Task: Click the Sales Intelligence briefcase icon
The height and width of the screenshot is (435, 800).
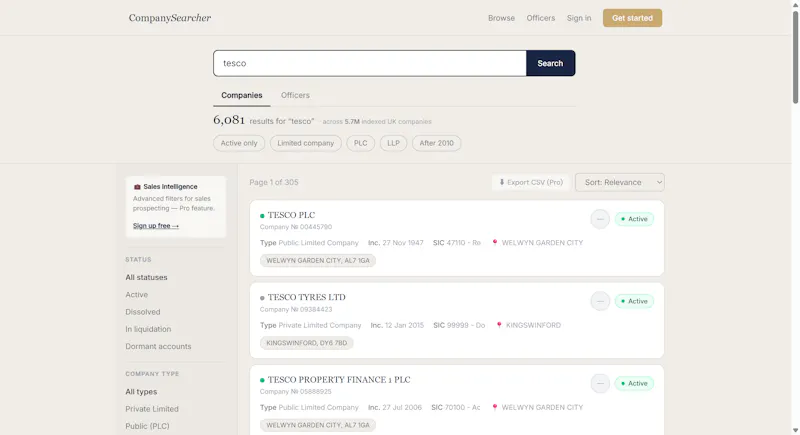Action: pyautogui.click(x=137, y=187)
